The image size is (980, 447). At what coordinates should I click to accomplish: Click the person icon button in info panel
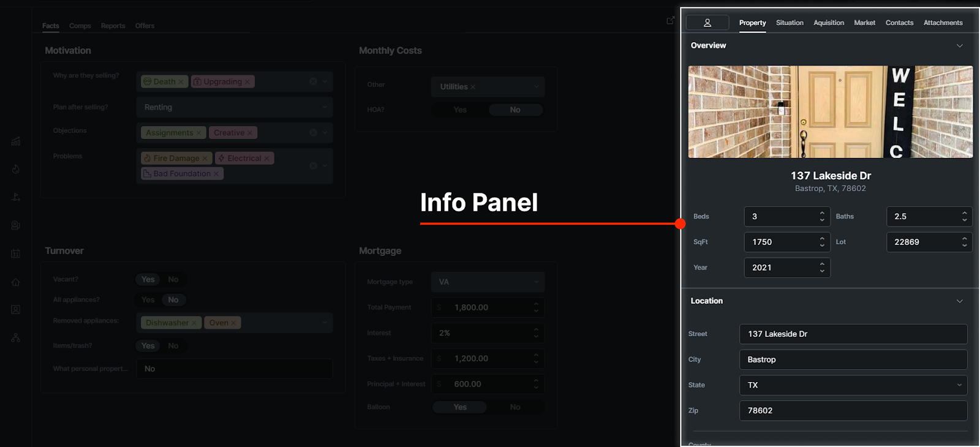tap(707, 23)
